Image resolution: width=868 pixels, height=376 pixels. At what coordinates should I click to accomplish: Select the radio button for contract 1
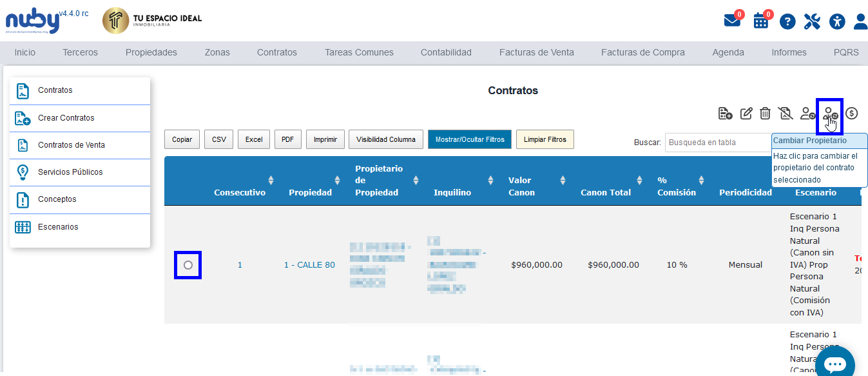coord(188,265)
